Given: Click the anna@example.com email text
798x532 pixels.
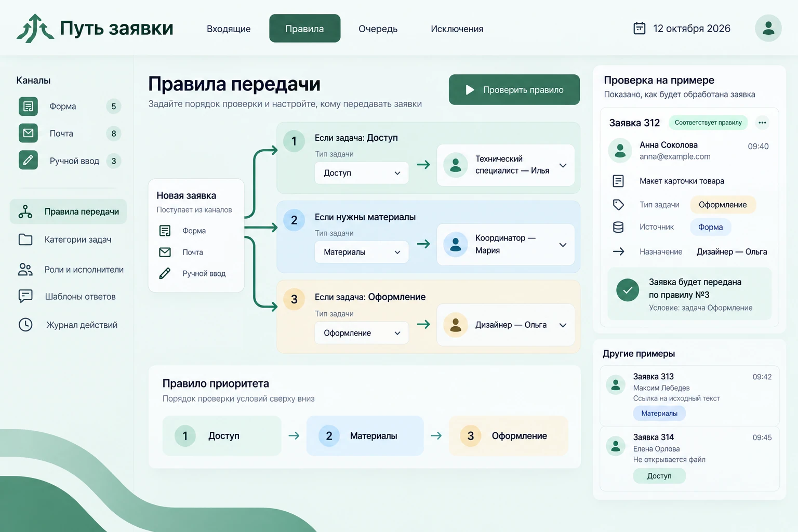Looking at the screenshot, I should 675,156.
